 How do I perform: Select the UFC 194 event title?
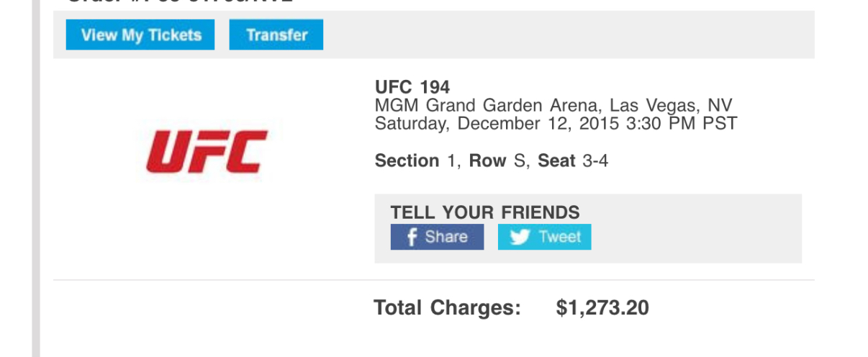click(x=412, y=88)
